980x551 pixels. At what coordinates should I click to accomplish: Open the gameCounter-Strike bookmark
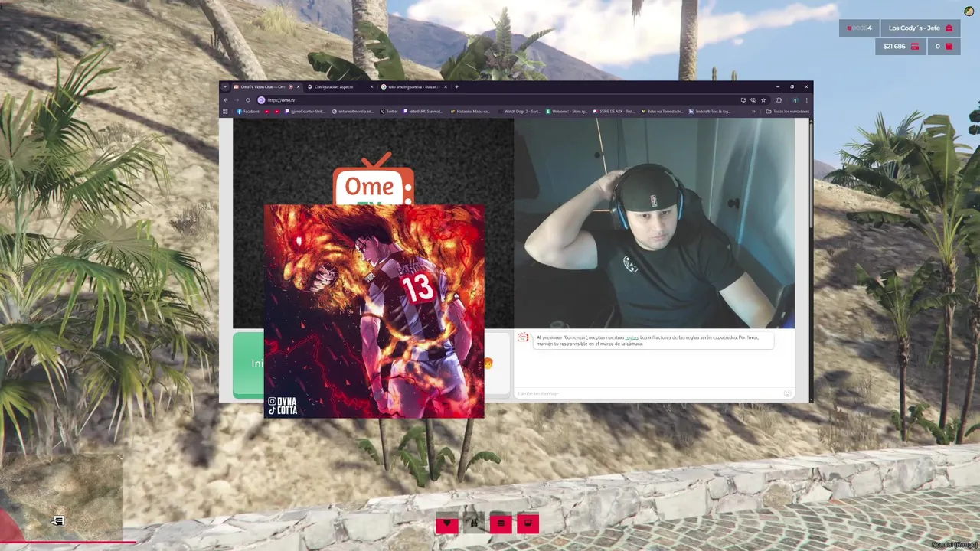coord(305,112)
